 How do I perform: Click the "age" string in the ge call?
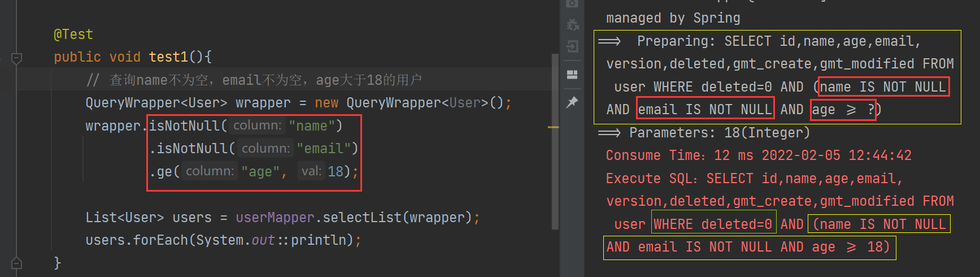[x=260, y=171]
